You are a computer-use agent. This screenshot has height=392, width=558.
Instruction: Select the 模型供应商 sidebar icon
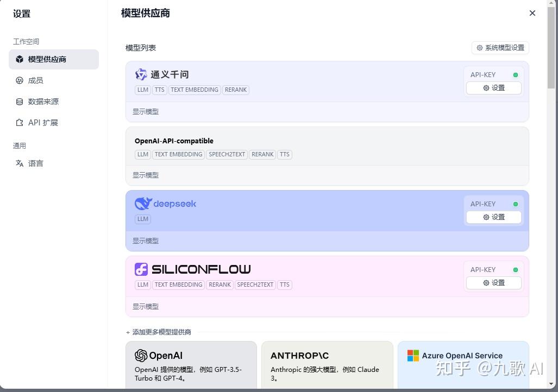[x=20, y=59]
